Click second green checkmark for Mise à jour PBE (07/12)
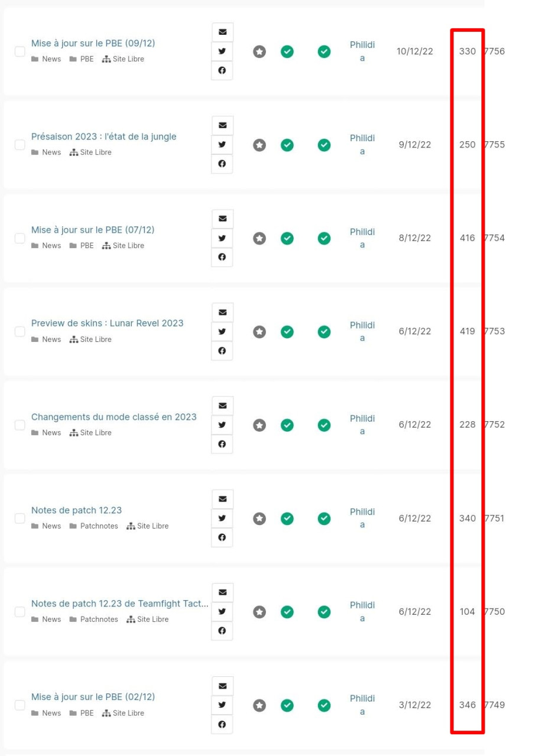Viewport: 545px width, 756px height. 324,238
